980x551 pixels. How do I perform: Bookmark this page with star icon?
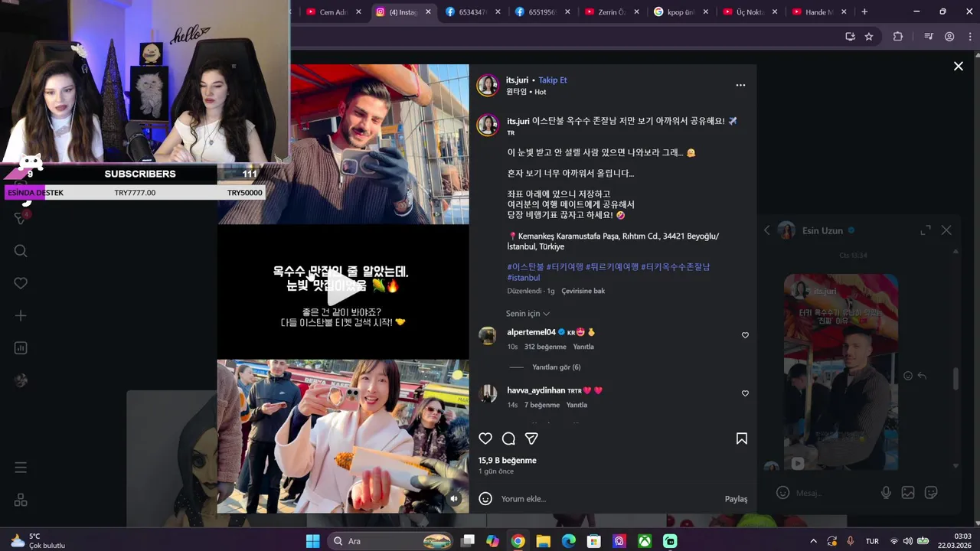tap(869, 36)
